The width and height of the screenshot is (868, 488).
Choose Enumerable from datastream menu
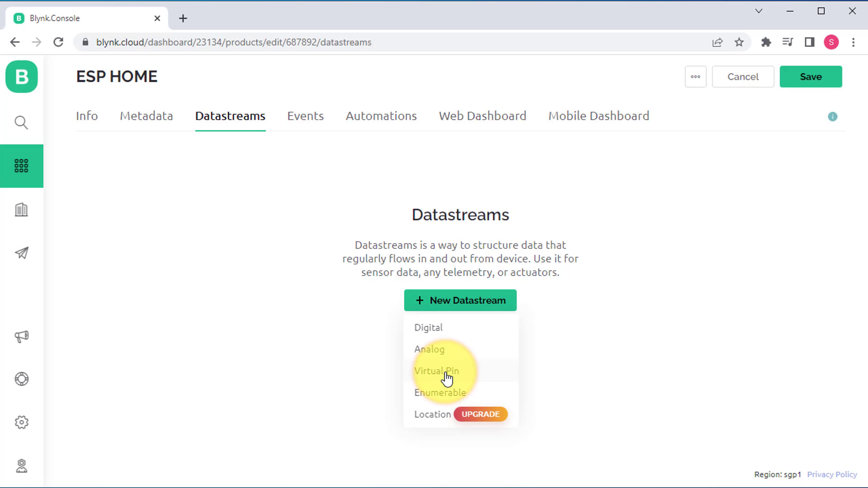(x=460, y=392)
